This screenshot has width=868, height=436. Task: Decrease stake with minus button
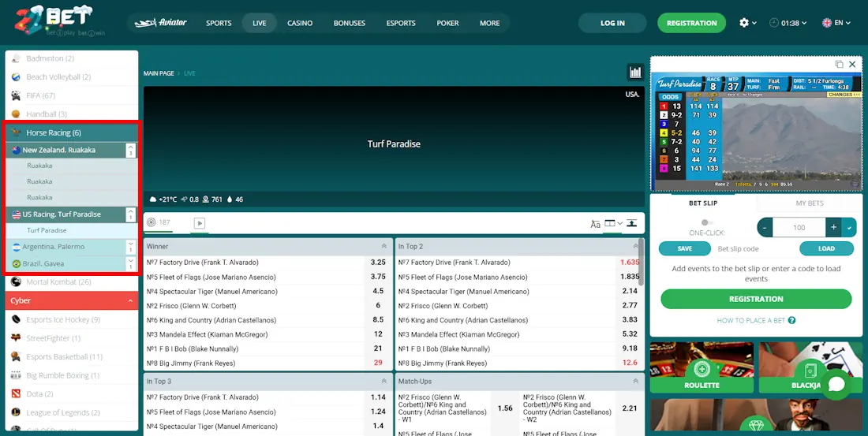pyautogui.click(x=765, y=227)
